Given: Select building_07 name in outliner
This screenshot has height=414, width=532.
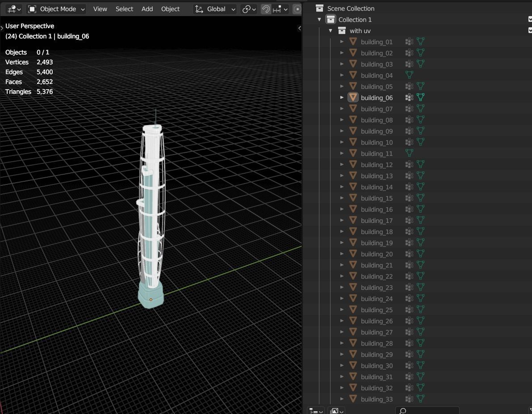Looking at the screenshot, I should 377,109.
